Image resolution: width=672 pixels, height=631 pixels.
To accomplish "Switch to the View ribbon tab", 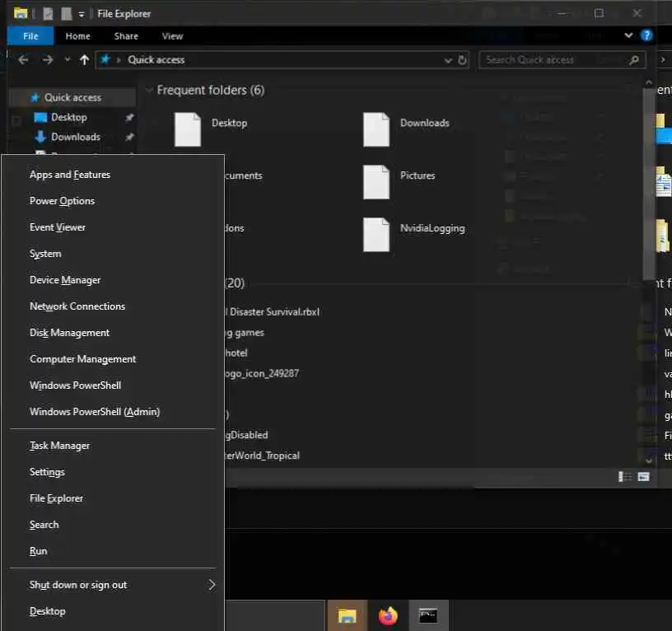I will point(172,36).
